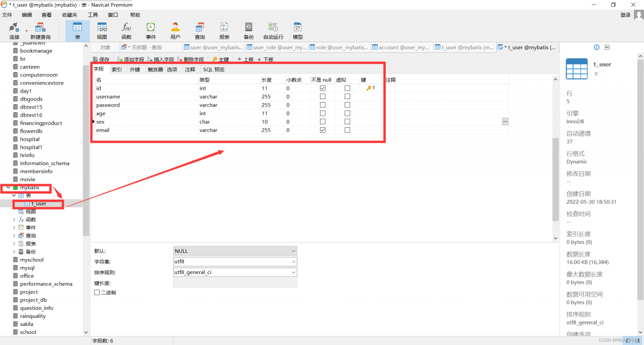
Task: Click the info icon in right panel
Action: click(x=597, y=47)
